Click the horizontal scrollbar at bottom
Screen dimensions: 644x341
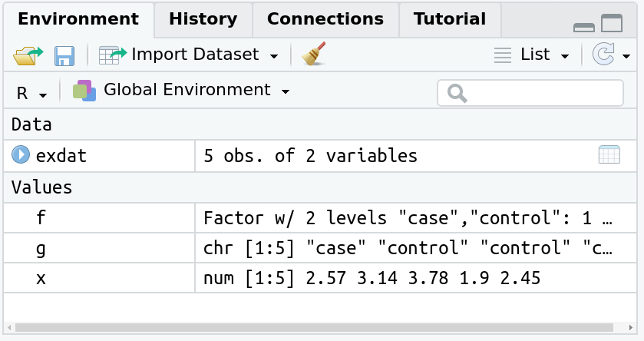coord(314,327)
